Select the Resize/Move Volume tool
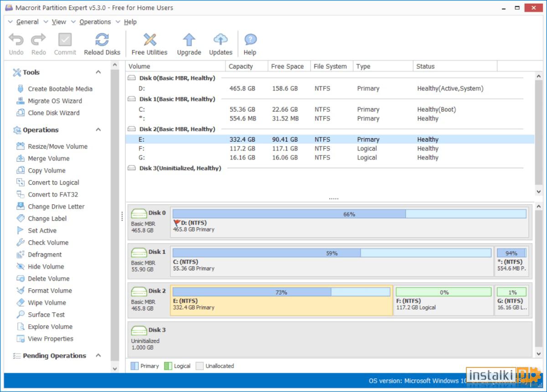This screenshot has width=547, height=392. [58, 146]
